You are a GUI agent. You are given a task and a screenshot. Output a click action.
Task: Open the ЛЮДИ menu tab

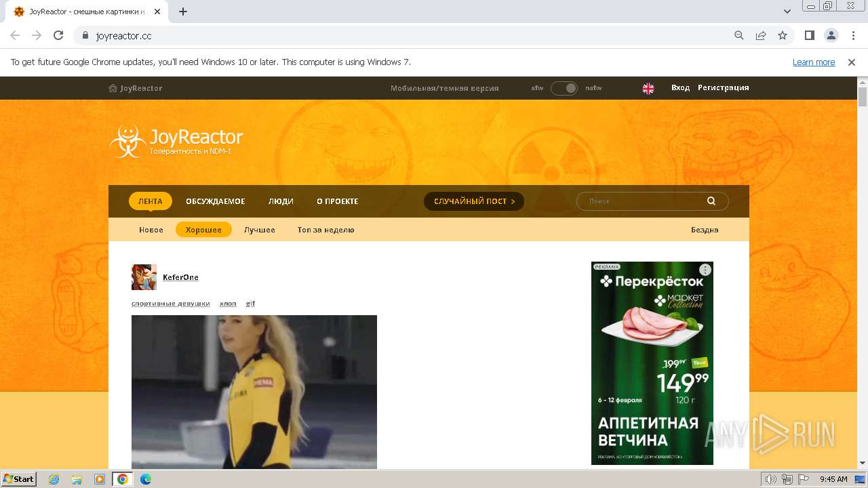click(281, 201)
